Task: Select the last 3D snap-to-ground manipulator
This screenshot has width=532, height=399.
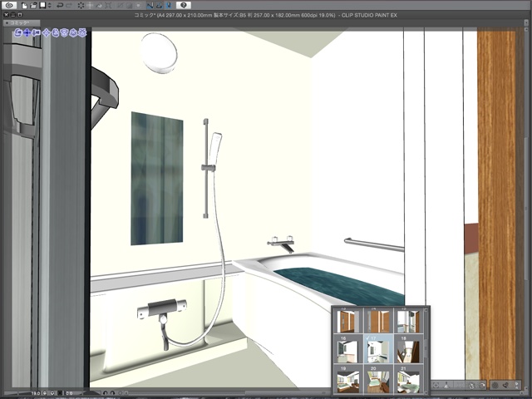Action: [82, 33]
